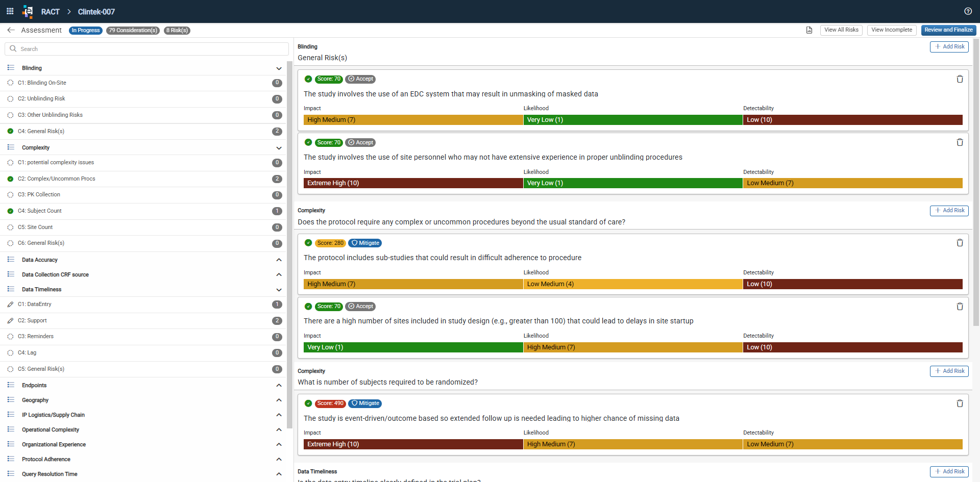Go back using the Assessment arrow
This screenshot has height=482, width=980.
[11, 30]
